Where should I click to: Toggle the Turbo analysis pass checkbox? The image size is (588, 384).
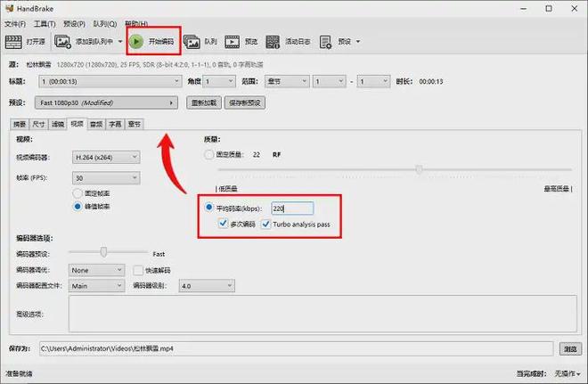point(265,224)
